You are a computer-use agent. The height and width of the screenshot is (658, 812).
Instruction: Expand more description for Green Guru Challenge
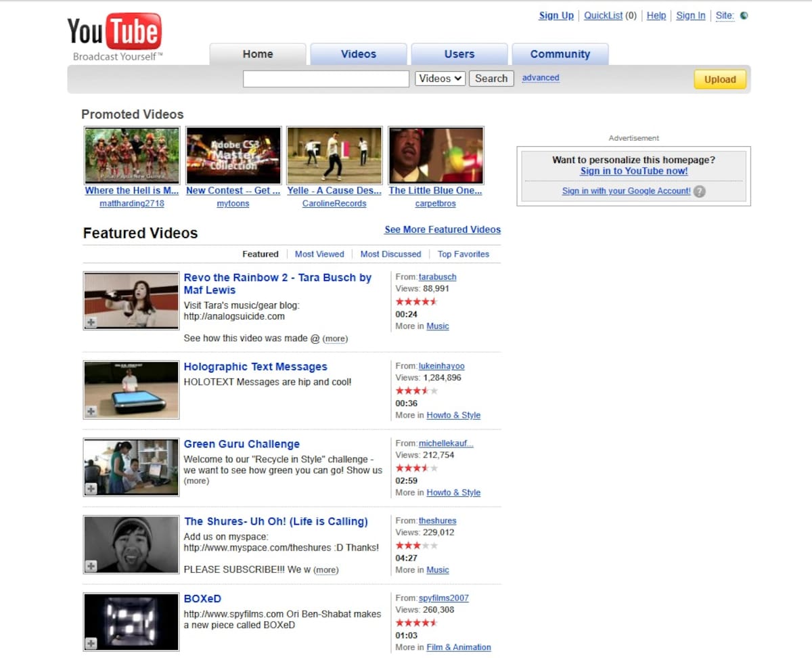196,481
